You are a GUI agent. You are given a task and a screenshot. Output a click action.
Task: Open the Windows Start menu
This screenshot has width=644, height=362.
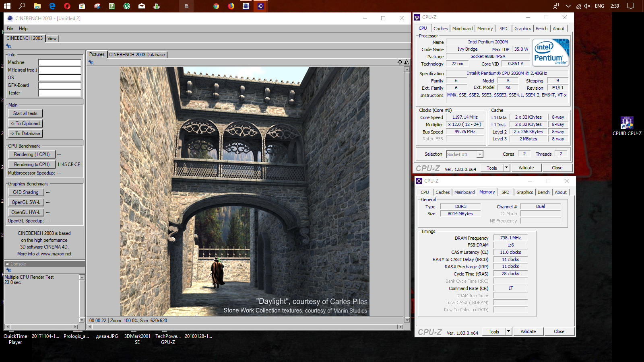(7, 6)
